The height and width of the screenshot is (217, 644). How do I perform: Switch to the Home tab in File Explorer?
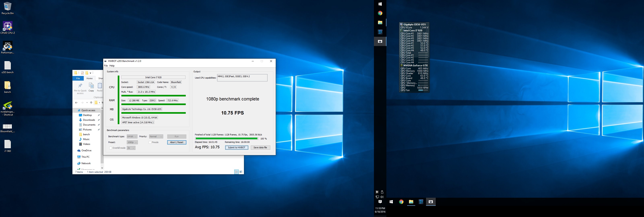point(90,78)
